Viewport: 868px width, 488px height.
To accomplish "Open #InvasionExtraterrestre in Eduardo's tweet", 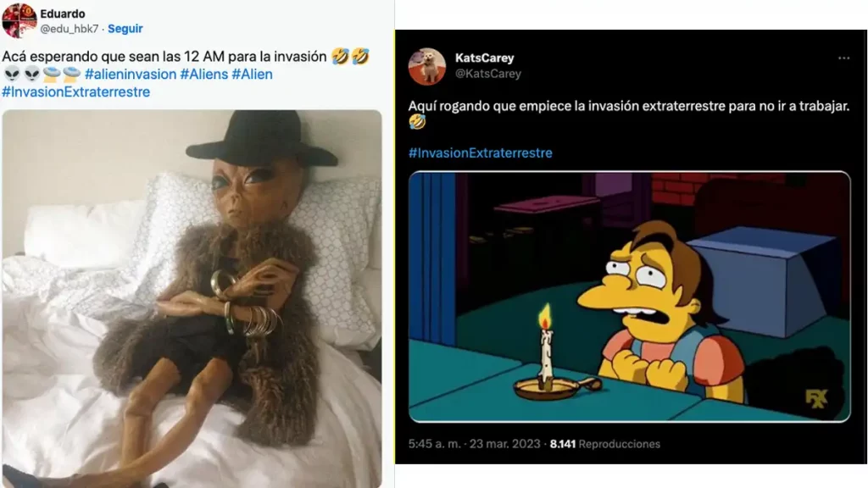I will point(75,91).
